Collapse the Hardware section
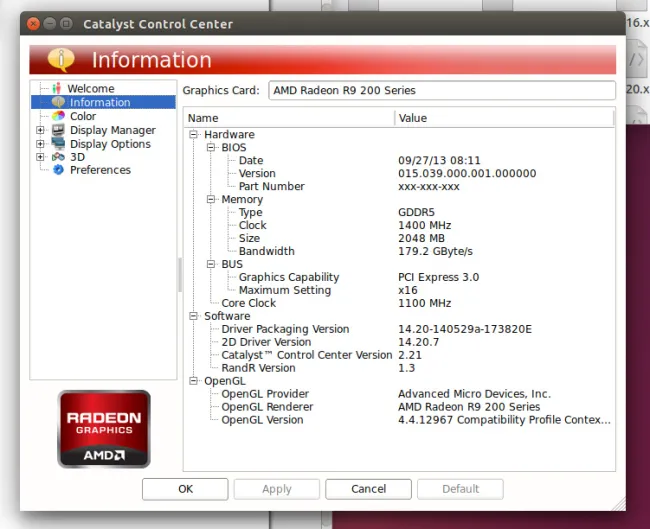This screenshot has width=650, height=529. click(x=194, y=134)
